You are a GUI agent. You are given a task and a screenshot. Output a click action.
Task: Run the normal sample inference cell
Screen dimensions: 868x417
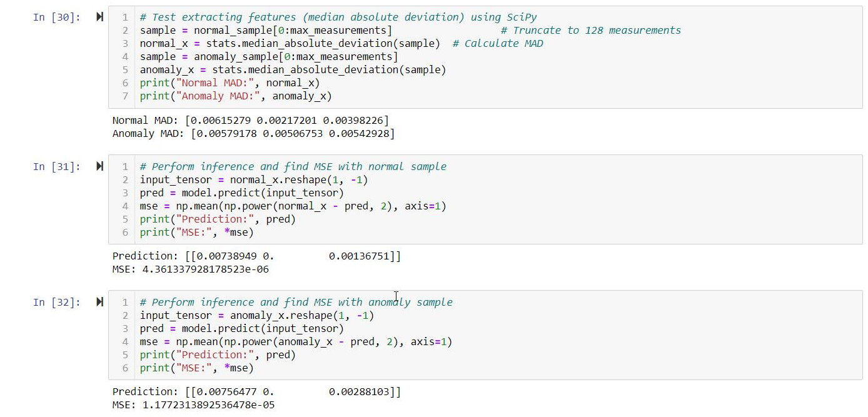100,166
